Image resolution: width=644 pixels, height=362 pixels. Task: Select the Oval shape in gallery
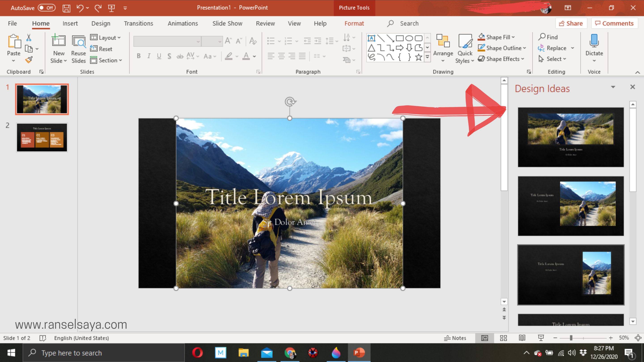tap(409, 38)
